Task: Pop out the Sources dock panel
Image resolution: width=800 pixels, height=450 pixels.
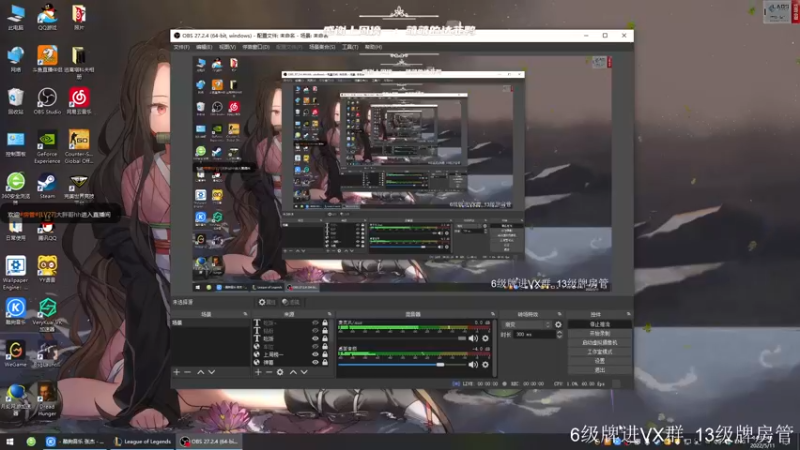Action: click(x=329, y=314)
